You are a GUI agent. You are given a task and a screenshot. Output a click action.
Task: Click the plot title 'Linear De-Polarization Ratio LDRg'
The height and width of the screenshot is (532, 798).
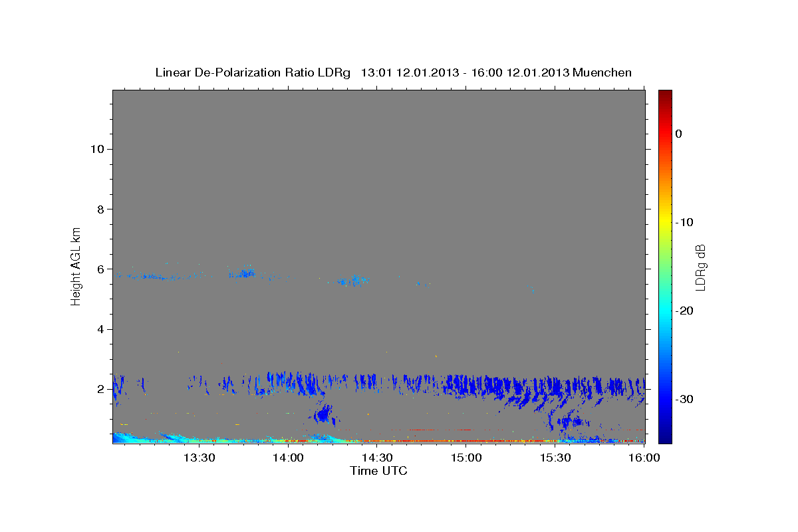coord(252,72)
